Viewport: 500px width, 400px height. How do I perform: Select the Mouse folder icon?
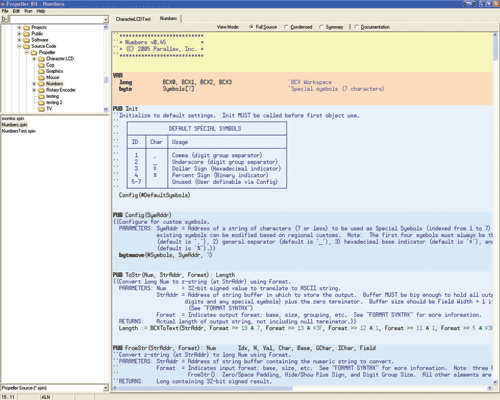point(41,77)
